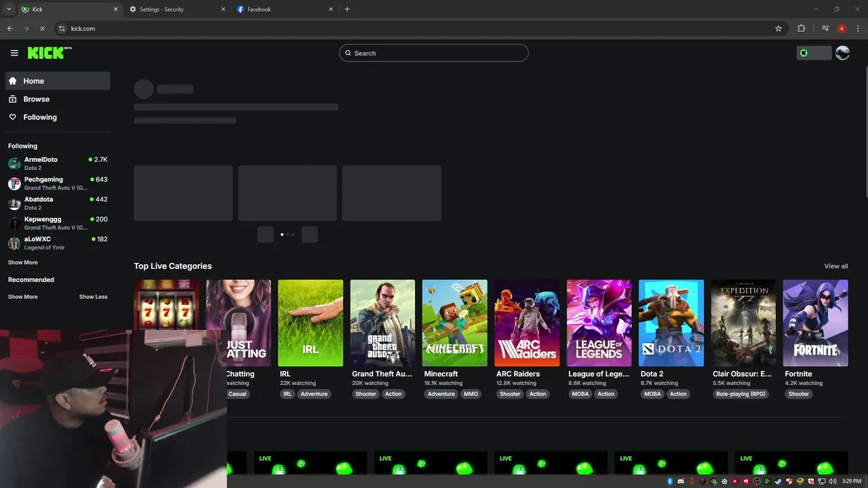This screenshot has width=868, height=488.
Task: Click the magnifier icon in search
Action: (x=349, y=53)
